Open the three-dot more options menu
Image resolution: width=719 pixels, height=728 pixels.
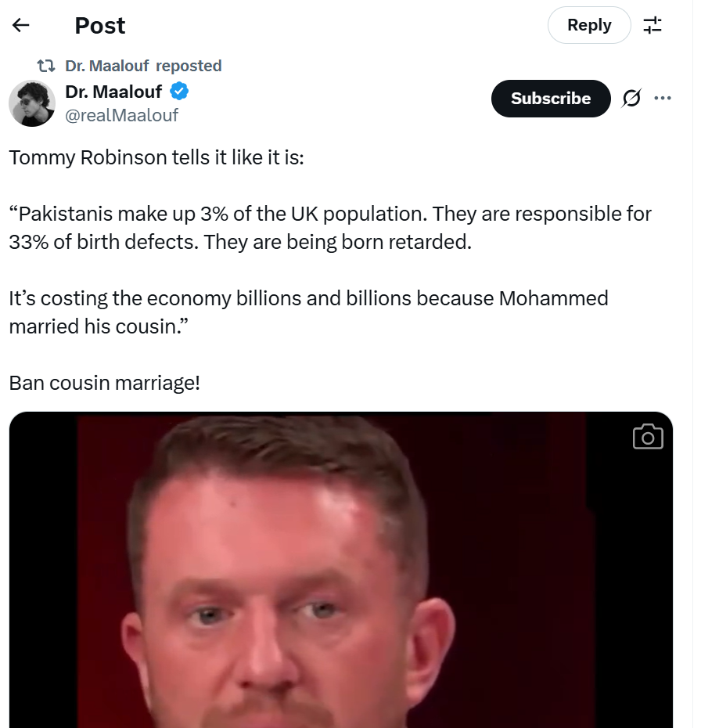[663, 99]
